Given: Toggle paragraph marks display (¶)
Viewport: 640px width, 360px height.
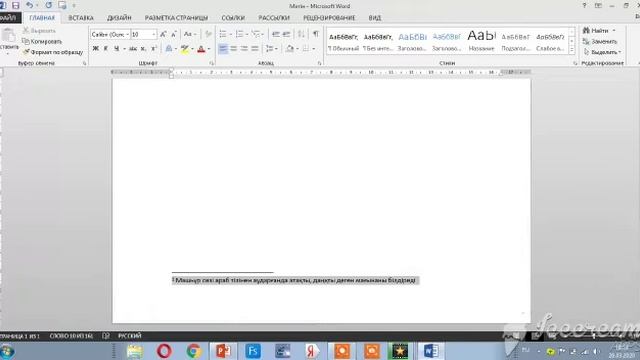Looking at the screenshot, I should coord(316,34).
